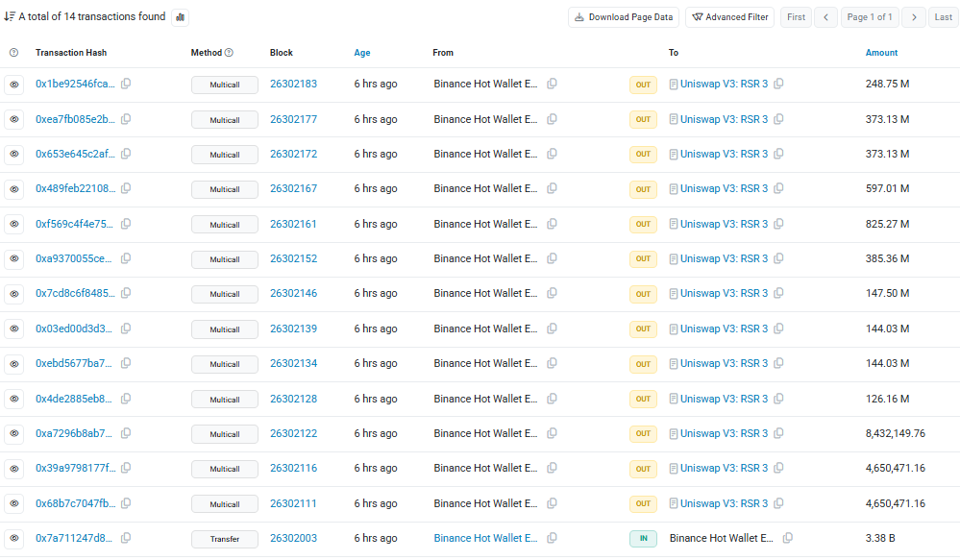Viewport: 960px width, 560px height.
Task: Preview transaction 0x7cd8c6f8485 with eye icon
Action: pyautogui.click(x=14, y=294)
